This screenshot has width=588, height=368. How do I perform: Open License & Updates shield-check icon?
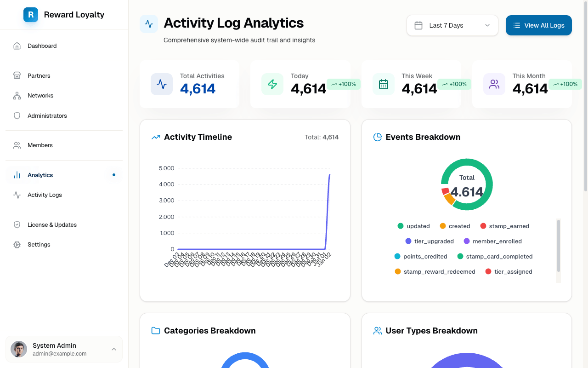coord(17,225)
